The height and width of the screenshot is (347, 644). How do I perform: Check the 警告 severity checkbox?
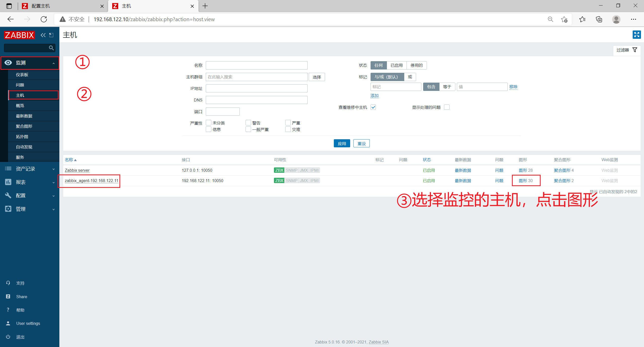click(x=248, y=123)
